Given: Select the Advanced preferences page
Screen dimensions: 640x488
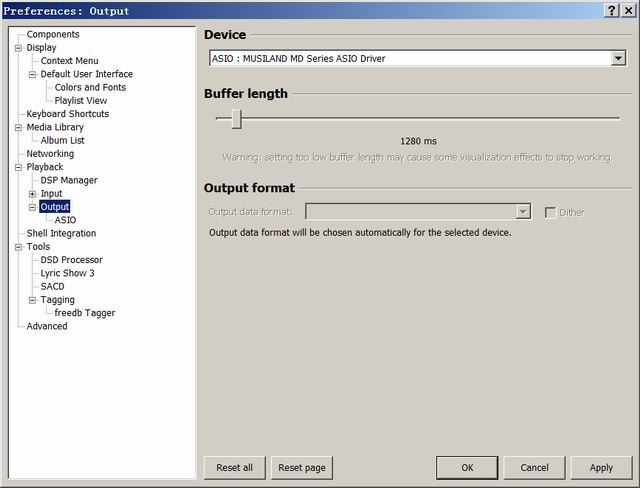Looking at the screenshot, I should (x=47, y=326).
